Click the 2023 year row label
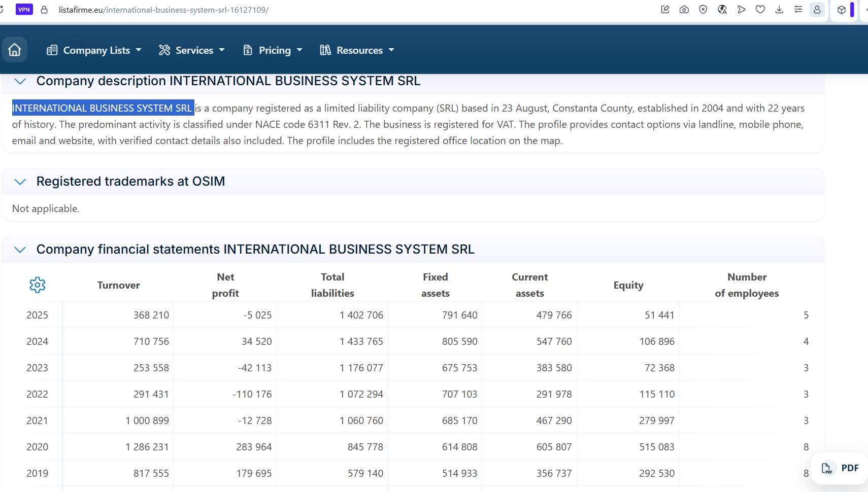Viewport: 868px width, 492px height. pos(37,368)
